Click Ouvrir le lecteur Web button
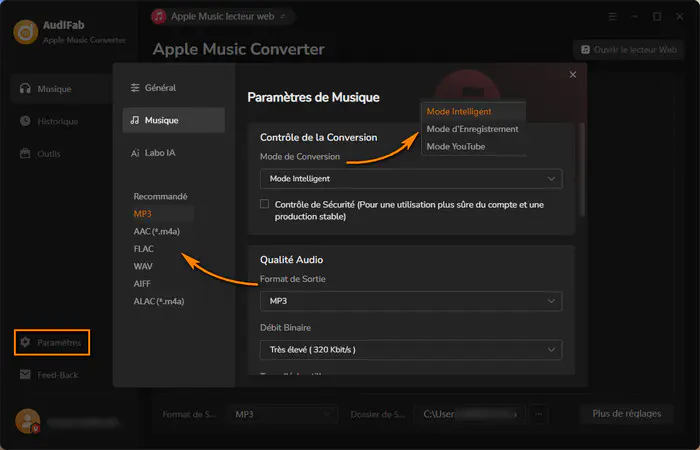 [x=629, y=50]
